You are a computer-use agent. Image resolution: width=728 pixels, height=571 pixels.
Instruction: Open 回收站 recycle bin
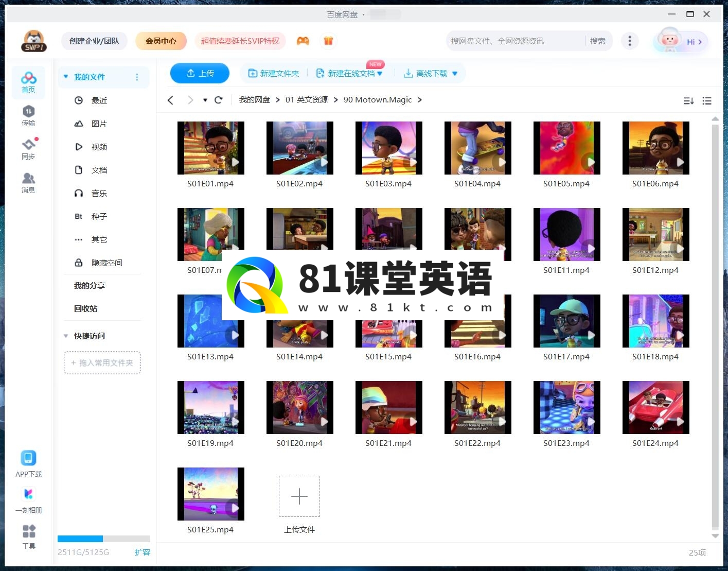coord(85,308)
